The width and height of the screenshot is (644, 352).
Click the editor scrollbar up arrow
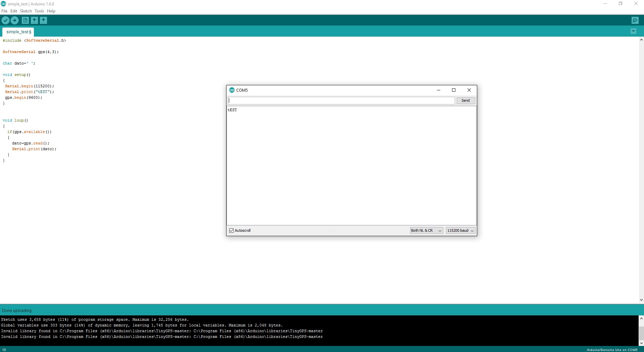(641, 40)
